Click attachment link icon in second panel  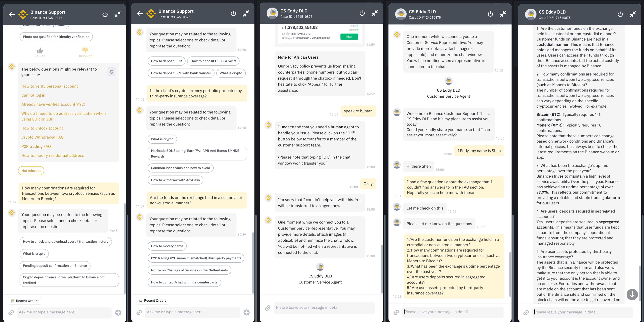pos(139,312)
